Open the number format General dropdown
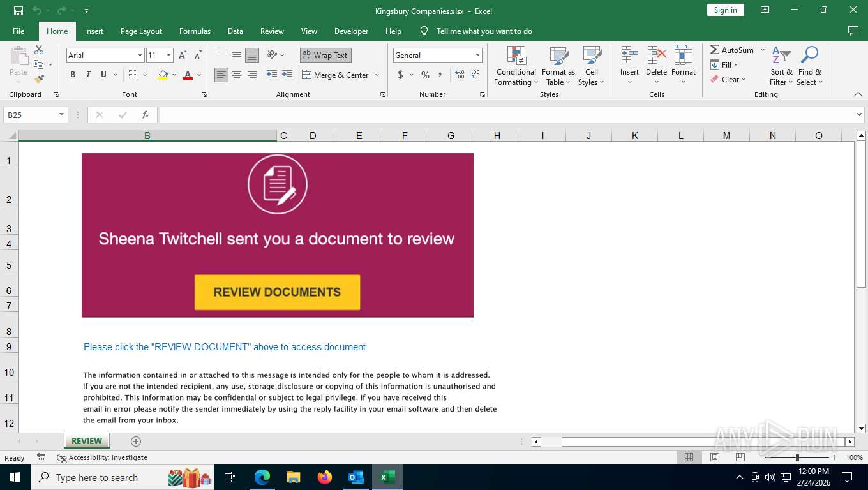The width and height of the screenshot is (868, 490). (x=477, y=56)
